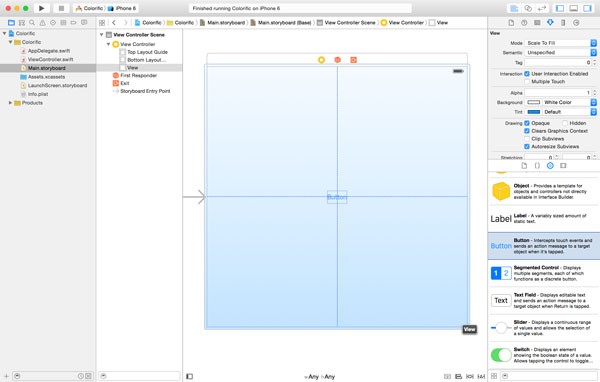Open the Background color dropdown
The height and width of the screenshot is (382, 600).
[569, 102]
